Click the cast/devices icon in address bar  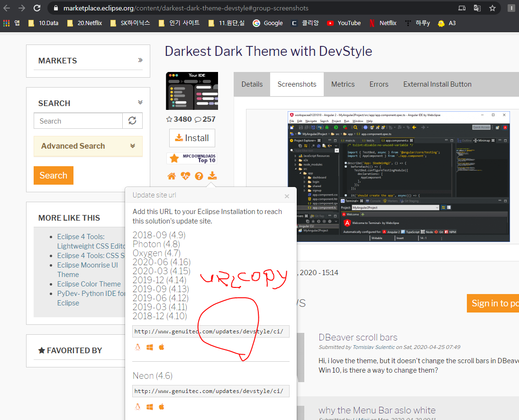[x=462, y=8]
